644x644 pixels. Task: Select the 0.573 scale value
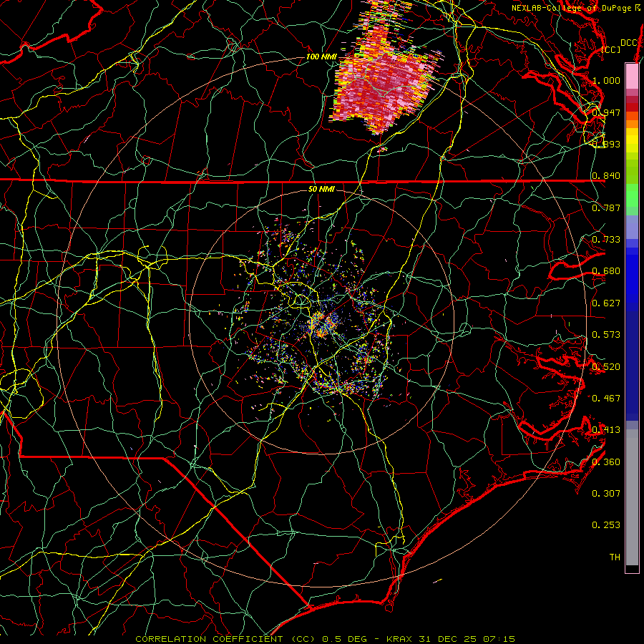pyautogui.click(x=606, y=334)
